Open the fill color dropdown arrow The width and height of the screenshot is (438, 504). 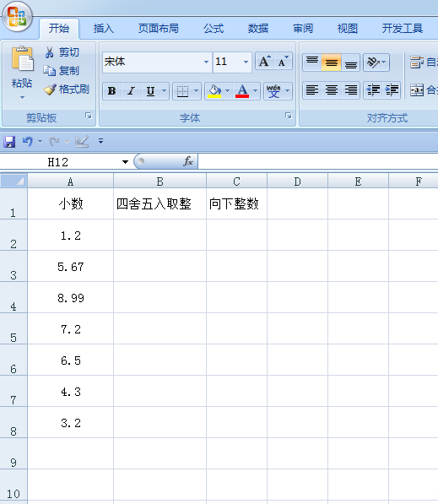227,91
